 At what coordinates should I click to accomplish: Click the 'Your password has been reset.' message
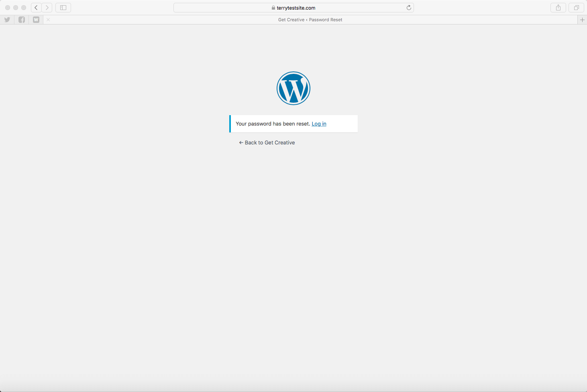tap(273, 124)
